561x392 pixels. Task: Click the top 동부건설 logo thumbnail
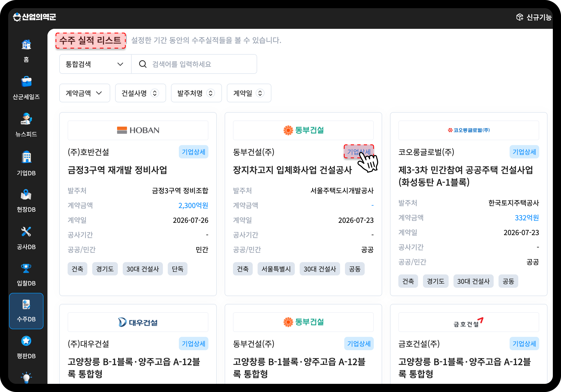tap(303, 130)
